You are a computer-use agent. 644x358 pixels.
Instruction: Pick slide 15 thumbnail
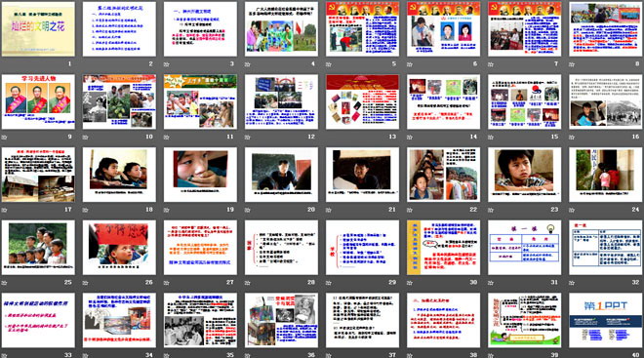click(x=525, y=101)
